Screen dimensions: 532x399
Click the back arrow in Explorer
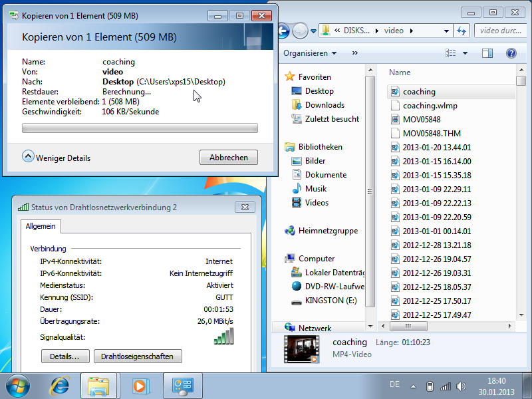pos(281,31)
